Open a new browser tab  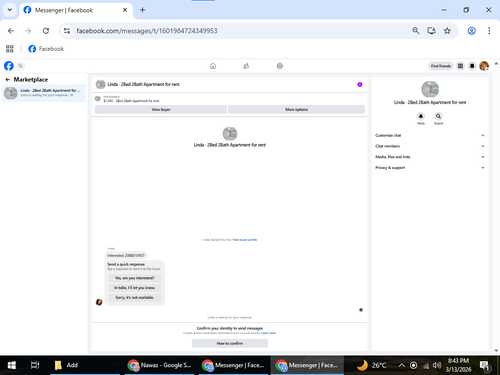coord(142,10)
